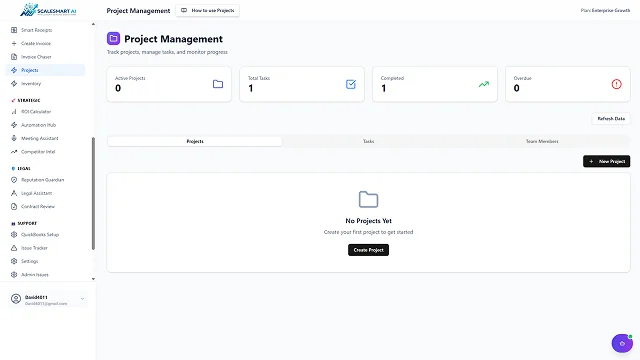Open Inventory from sidebar
The width and height of the screenshot is (640, 360).
(45, 84)
